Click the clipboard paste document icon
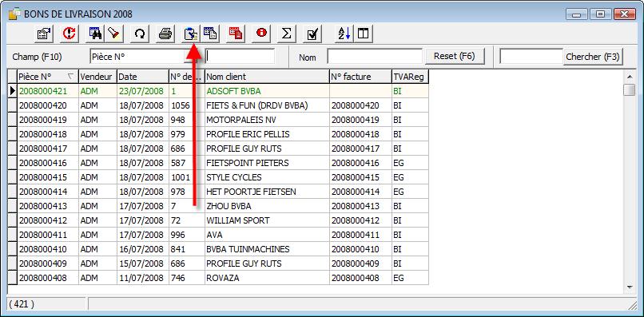Screen dimensions: 644x317 click(x=191, y=34)
